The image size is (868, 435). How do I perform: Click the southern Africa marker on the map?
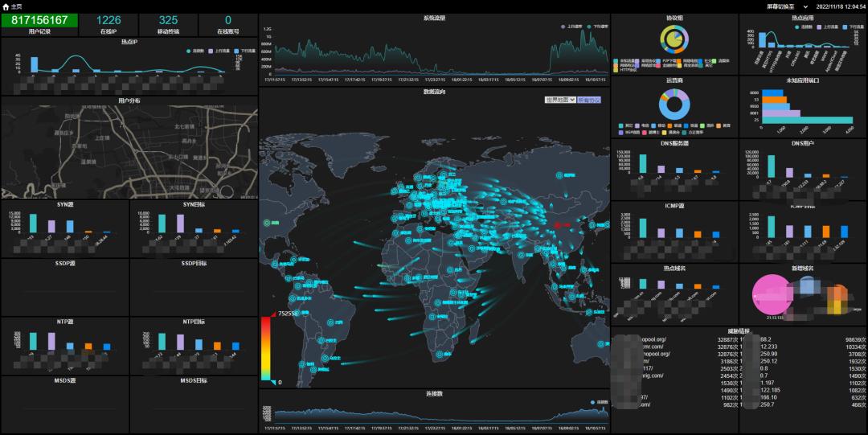pos(439,354)
